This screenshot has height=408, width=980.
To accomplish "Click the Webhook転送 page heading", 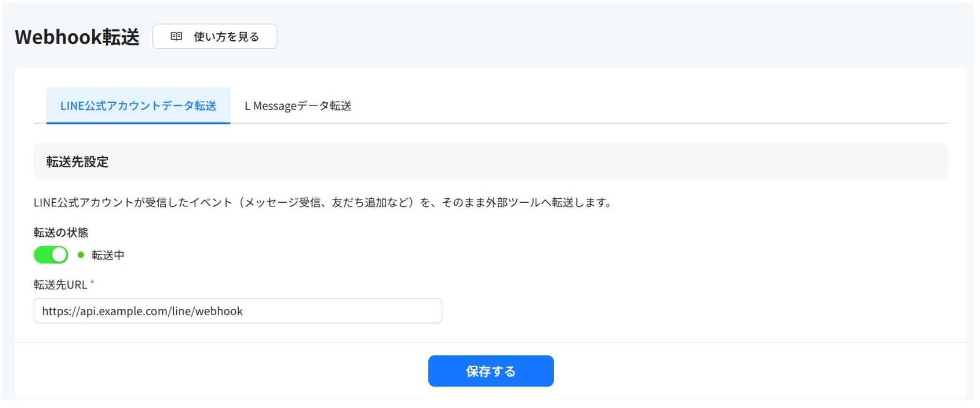I will 77,36.
